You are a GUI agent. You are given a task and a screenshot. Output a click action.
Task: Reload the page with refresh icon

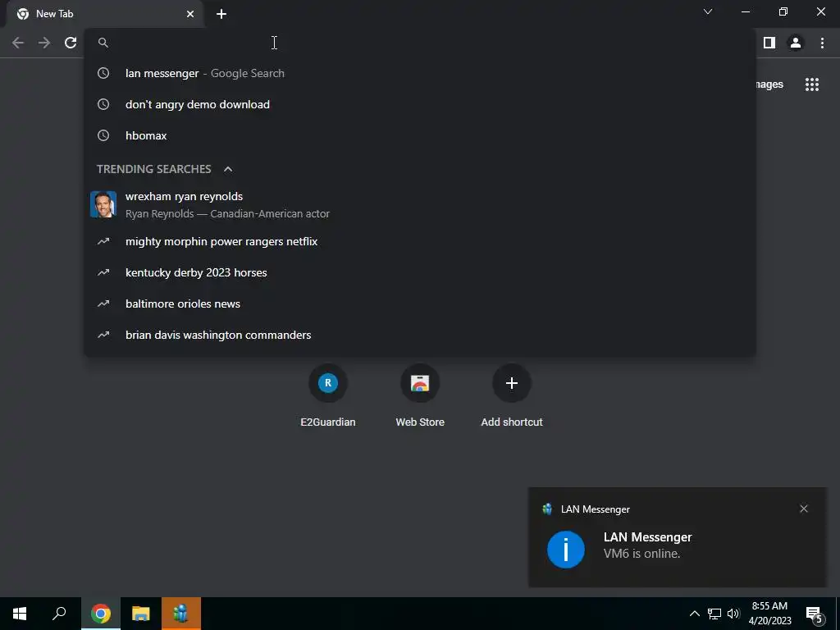[x=71, y=43]
